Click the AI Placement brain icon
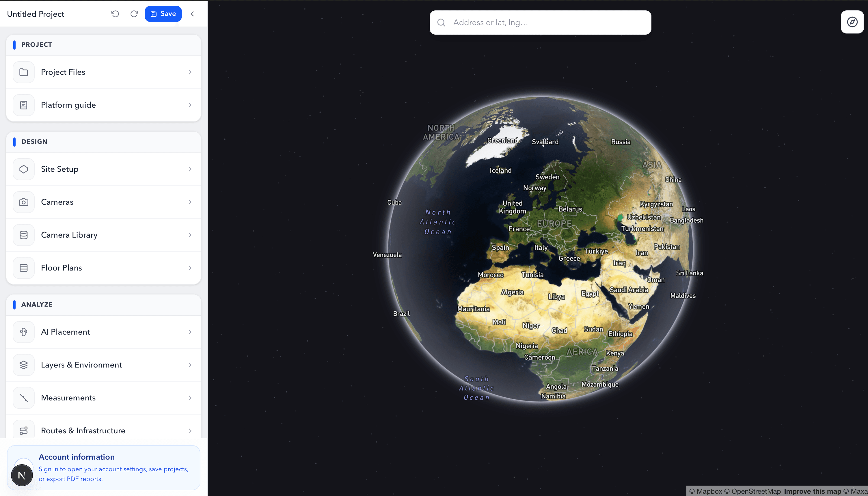The height and width of the screenshot is (496, 868). [23, 332]
